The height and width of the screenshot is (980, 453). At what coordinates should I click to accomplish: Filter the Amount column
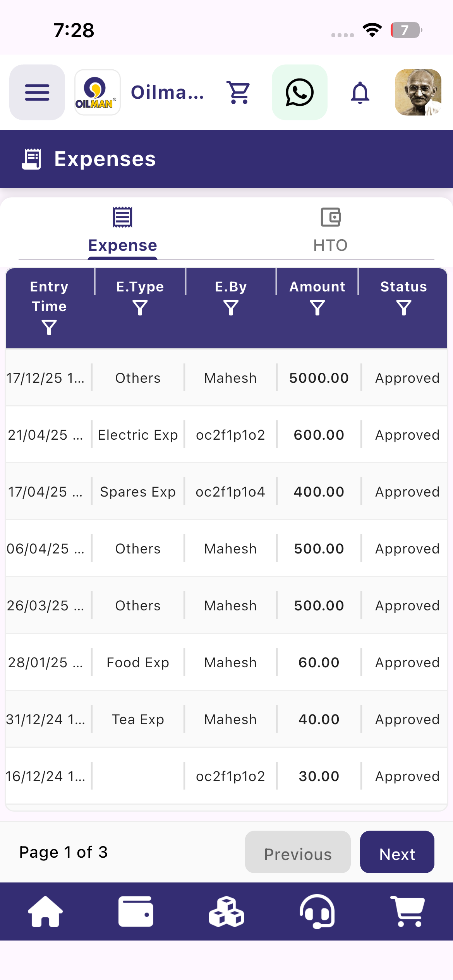point(317,308)
